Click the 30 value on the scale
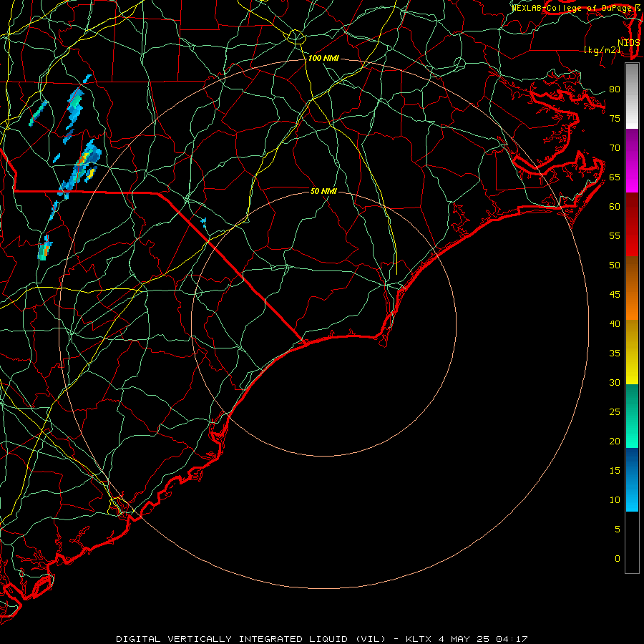 tap(615, 382)
